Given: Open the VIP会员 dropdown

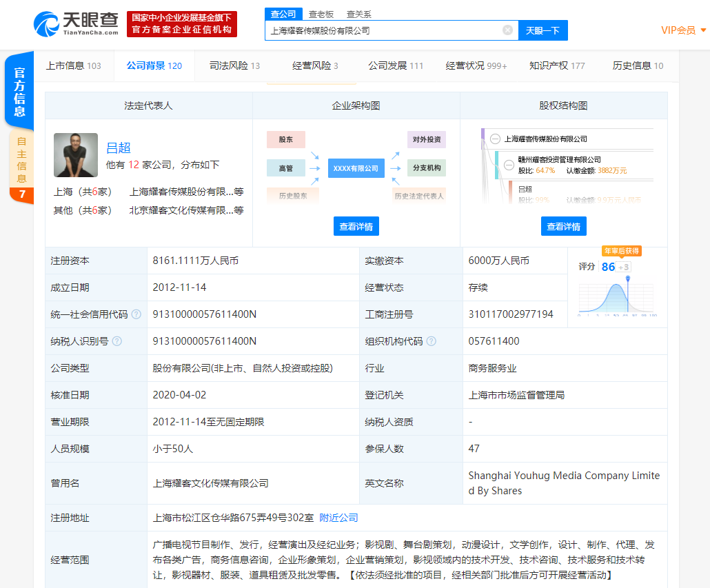Looking at the screenshot, I should coord(683,30).
